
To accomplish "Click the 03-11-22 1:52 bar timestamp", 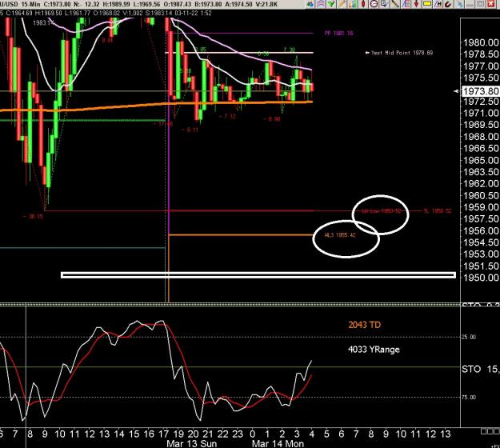I will (x=193, y=13).
